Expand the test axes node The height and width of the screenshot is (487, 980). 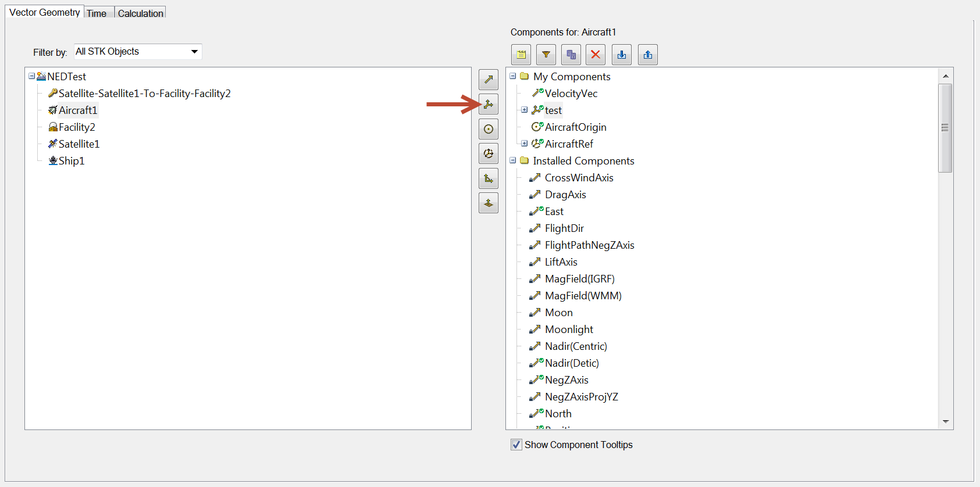pos(525,110)
